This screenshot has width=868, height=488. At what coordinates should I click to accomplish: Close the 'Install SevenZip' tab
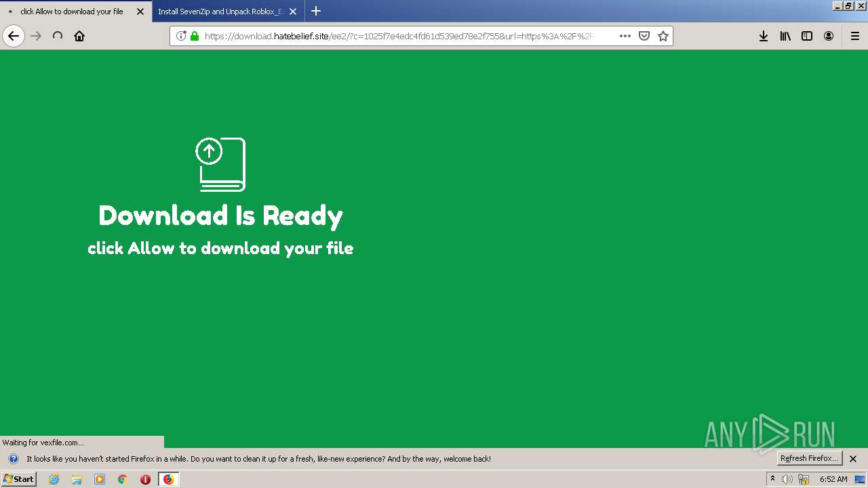click(x=293, y=12)
